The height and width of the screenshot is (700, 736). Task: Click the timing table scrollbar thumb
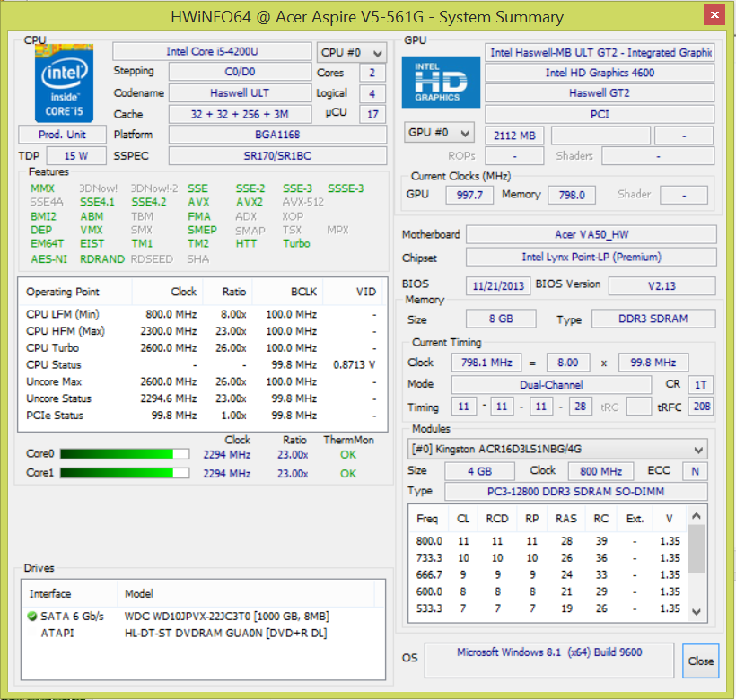tap(697, 549)
